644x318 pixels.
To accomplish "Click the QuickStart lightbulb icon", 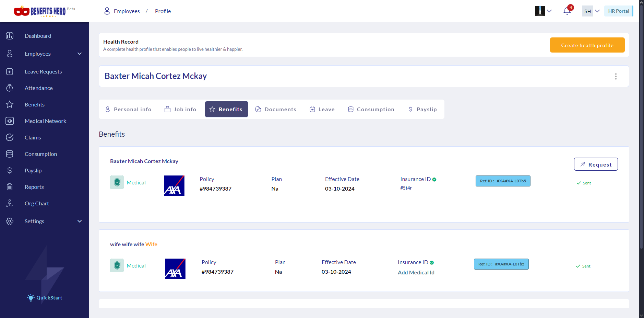I will [31, 298].
